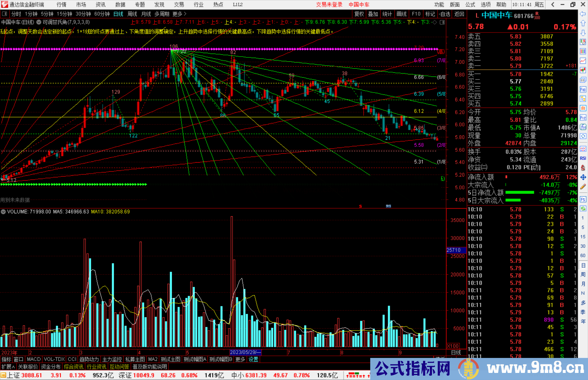
Task: Click the back arrow icon in right sidebar
Action: 583,14
